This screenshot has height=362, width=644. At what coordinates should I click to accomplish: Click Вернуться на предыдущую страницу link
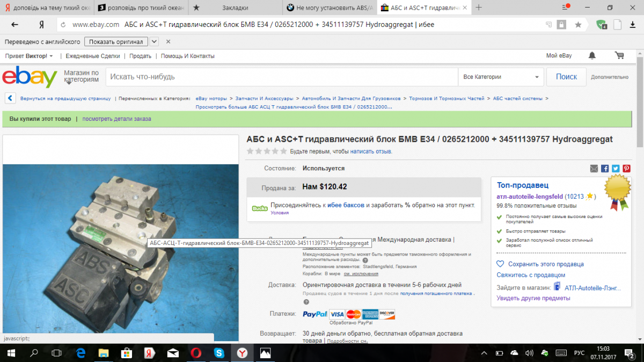pos(65,98)
